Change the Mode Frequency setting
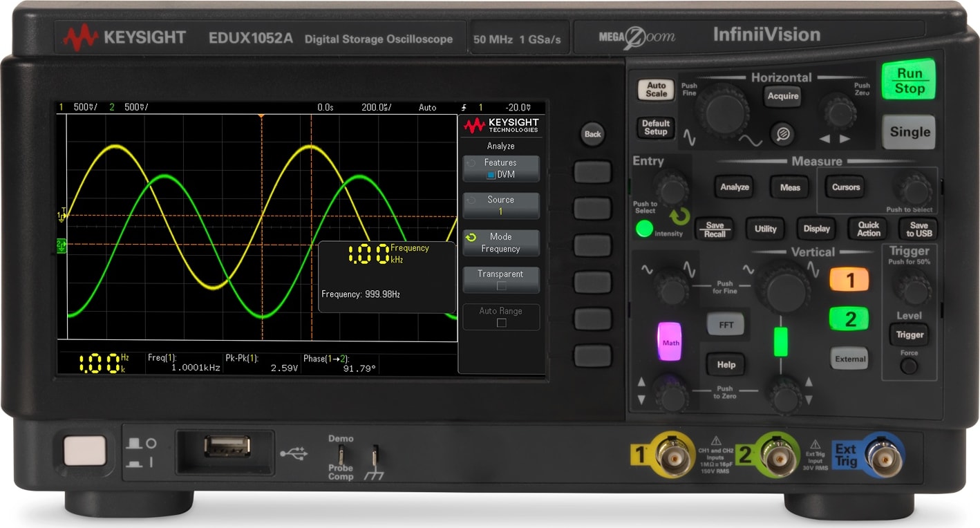 500,243
